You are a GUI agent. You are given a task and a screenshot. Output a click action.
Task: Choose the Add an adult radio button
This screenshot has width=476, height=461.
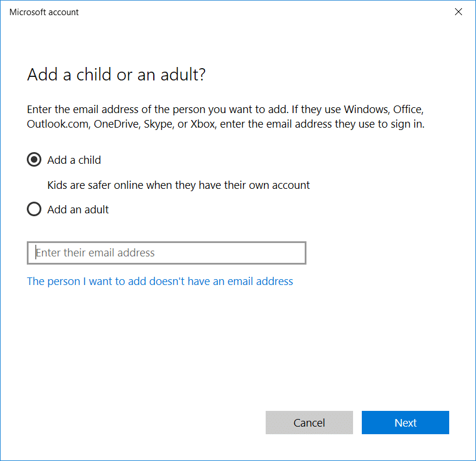[34, 209]
